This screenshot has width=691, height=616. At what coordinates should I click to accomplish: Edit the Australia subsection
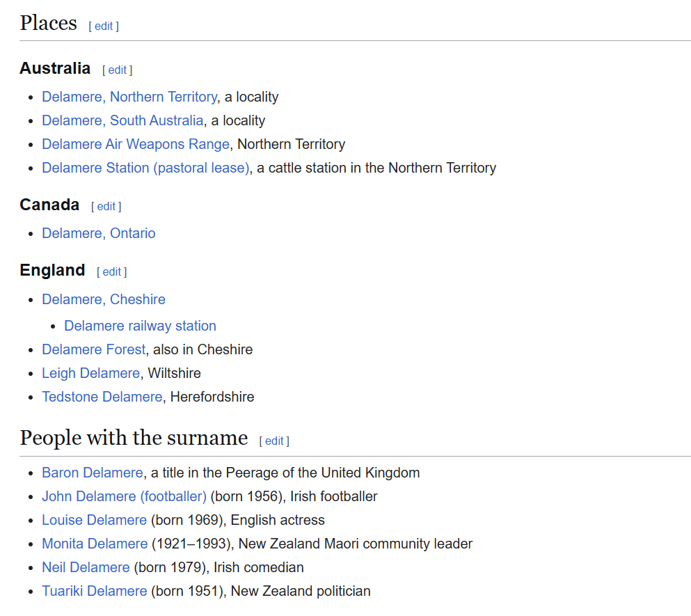click(117, 70)
